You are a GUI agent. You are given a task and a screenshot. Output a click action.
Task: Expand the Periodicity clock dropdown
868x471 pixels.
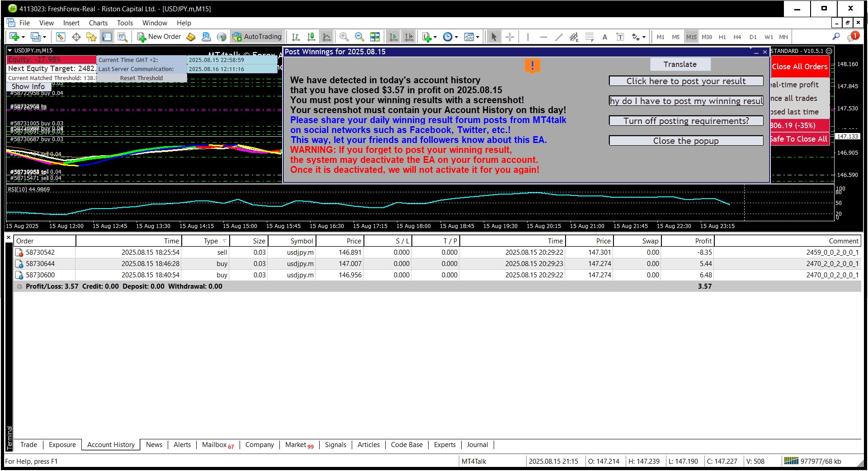tap(456, 37)
